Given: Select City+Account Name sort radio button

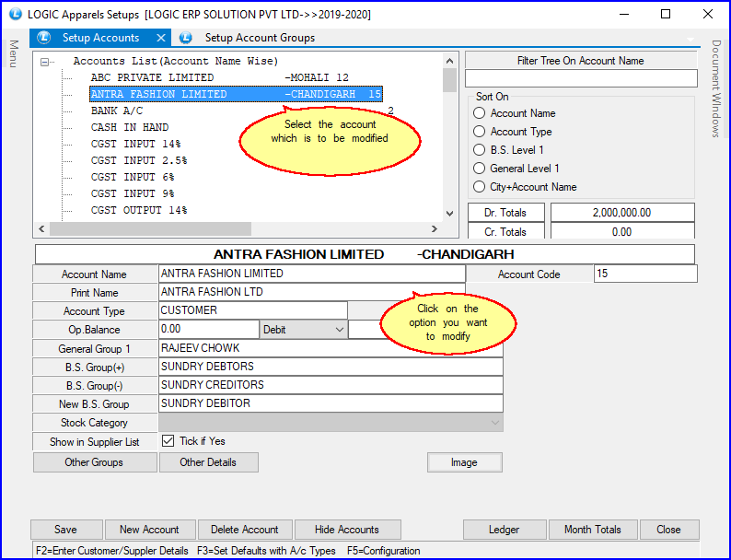Looking at the screenshot, I should pyautogui.click(x=480, y=187).
